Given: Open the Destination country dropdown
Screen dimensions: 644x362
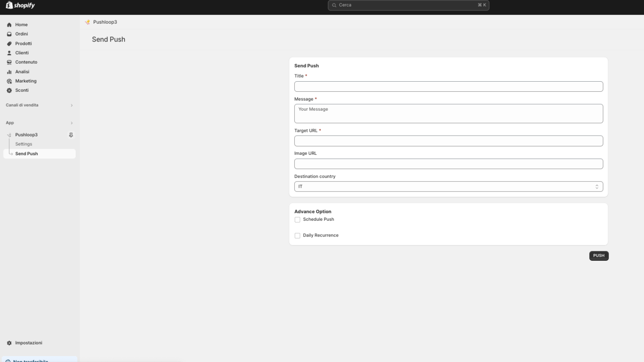Looking at the screenshot, I should tap(448, 187).
